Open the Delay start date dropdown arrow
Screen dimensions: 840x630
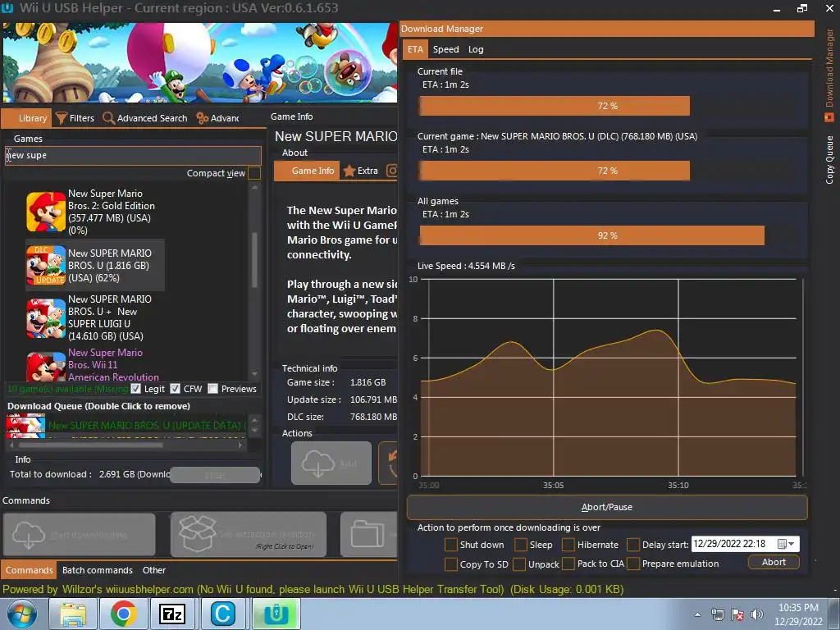point(792,545)
